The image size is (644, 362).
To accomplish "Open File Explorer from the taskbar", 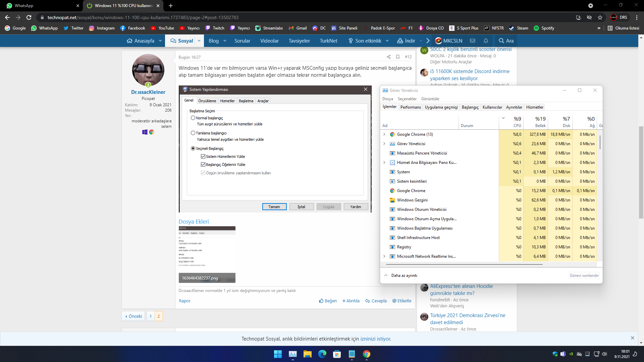I will [307, 354].
